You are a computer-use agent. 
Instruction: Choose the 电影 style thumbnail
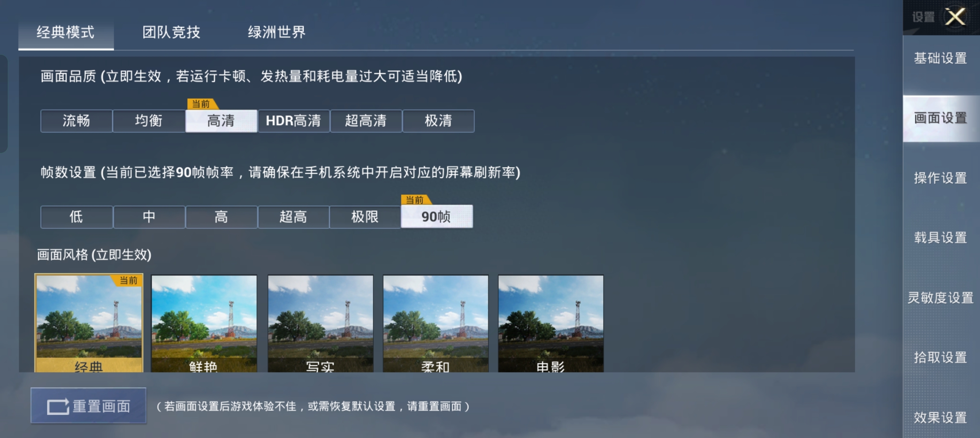(551, 323)
